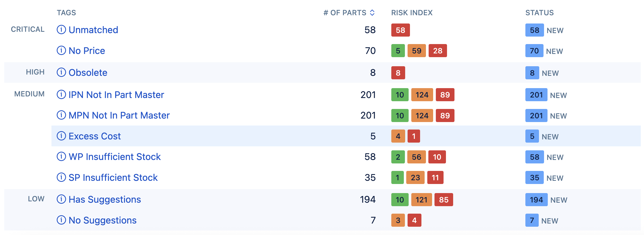Show info for IPN Not In Part Master
This screenshot has width=644, height=235.
pos(61,95)
